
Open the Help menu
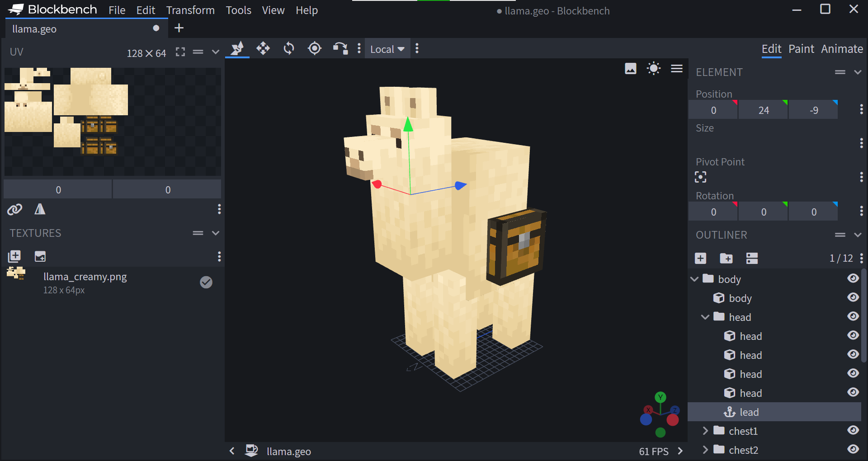307,10
